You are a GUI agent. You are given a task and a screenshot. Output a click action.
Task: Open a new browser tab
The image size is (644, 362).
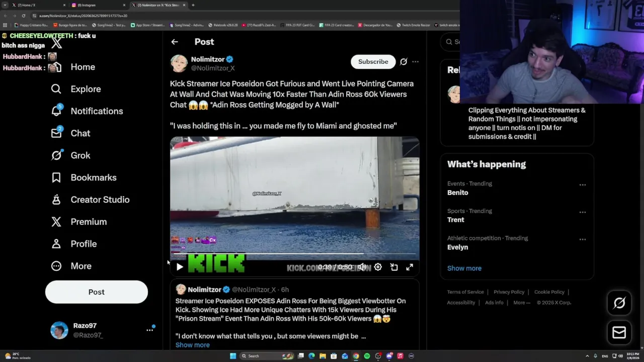193,5
